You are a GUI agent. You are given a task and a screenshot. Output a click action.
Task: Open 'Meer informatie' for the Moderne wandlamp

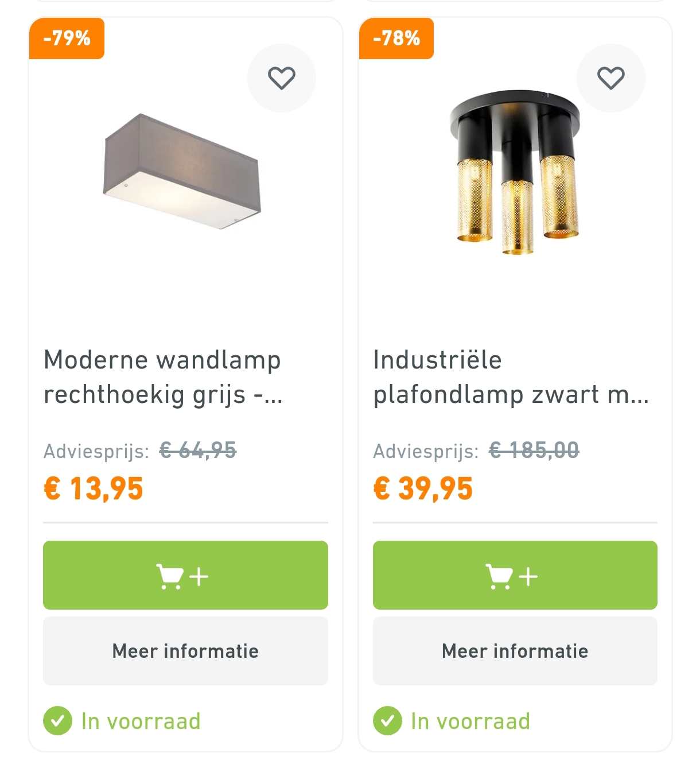(185, 651)
